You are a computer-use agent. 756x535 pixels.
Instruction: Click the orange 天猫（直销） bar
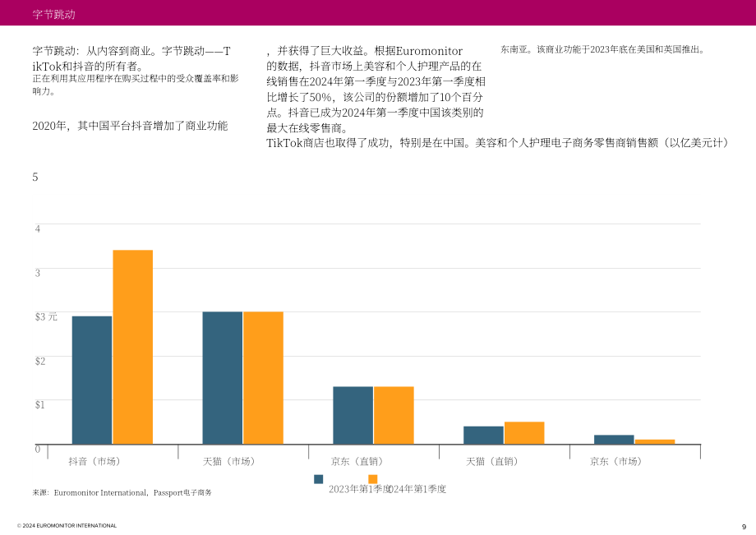[524, 433]
